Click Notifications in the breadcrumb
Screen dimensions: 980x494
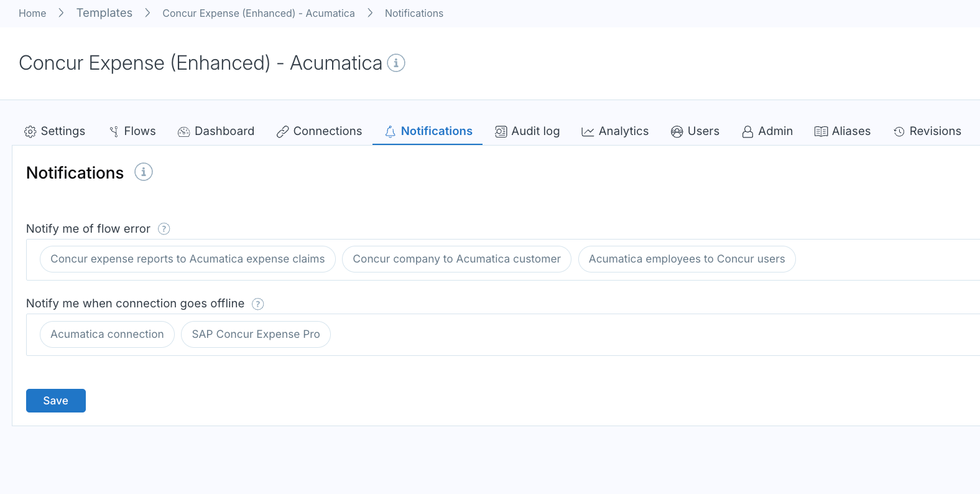pyautogui.click(x=414, y=13)
